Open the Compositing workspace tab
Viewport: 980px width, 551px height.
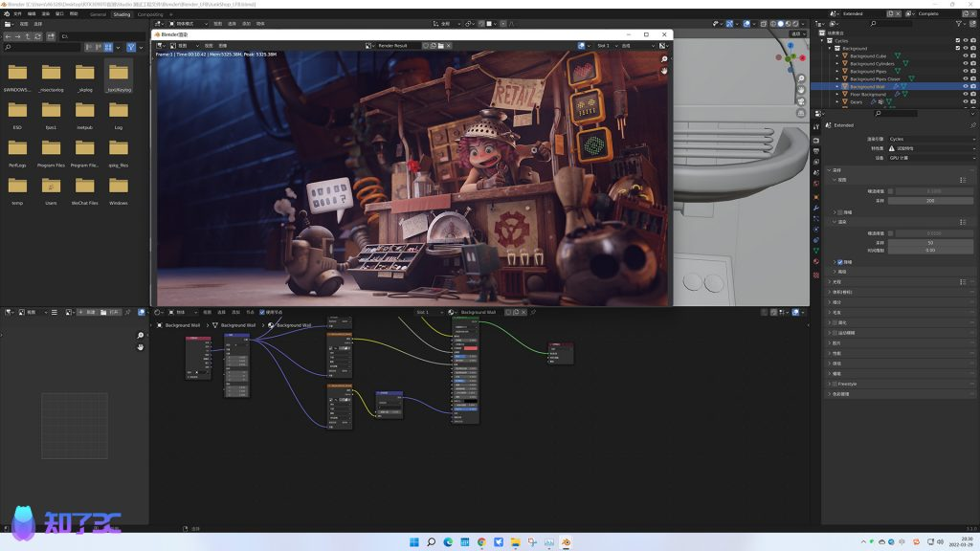click(150, 14)
